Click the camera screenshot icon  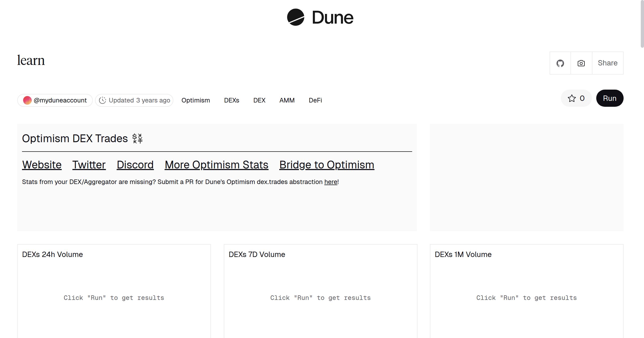point(581,63)
